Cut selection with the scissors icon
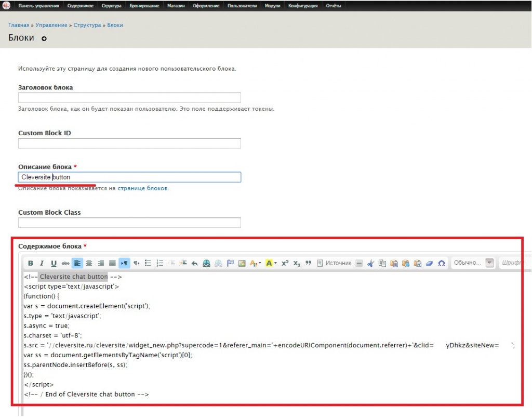The width and height of the screenshot is (532, 417). click(x=370, y=263)
